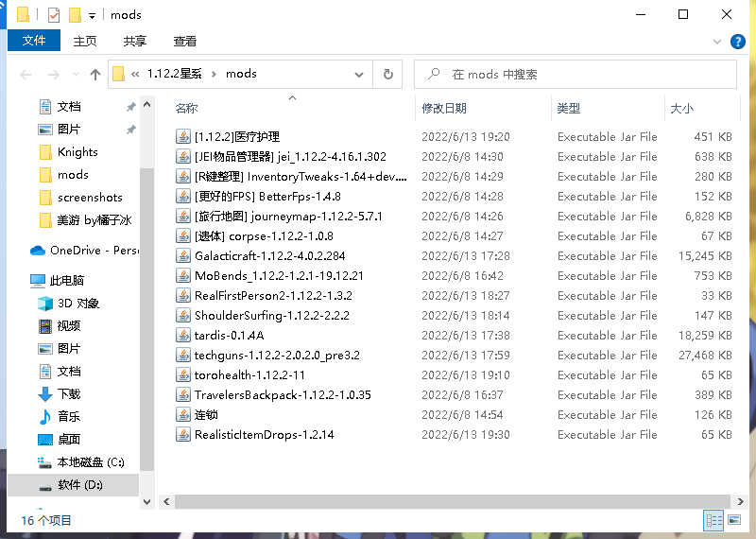Click the properties checkmark quick access icon

coord(54,15)
